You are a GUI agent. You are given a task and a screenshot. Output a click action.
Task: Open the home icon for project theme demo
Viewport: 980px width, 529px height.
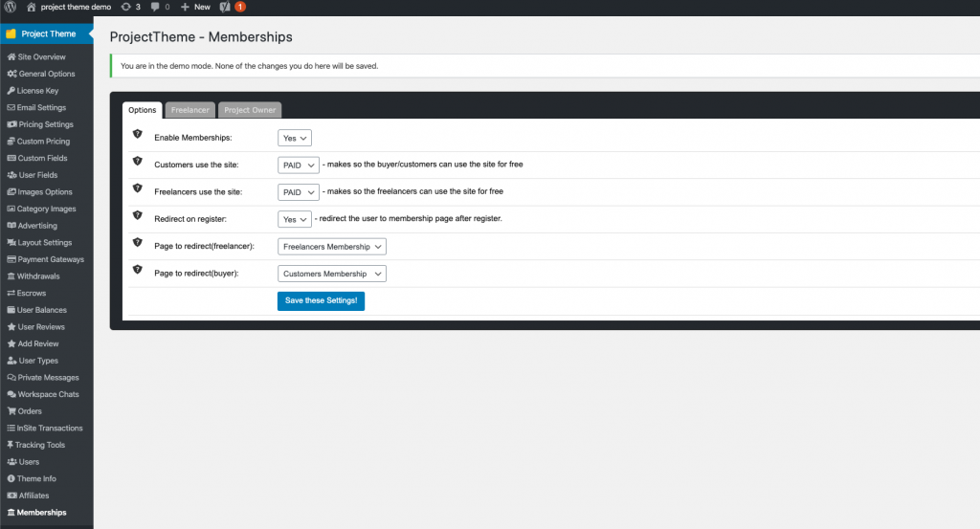point(32,7)
